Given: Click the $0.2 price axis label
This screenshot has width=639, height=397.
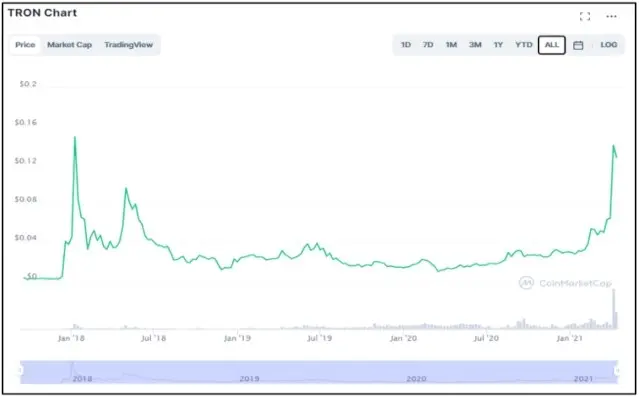Looking at the screenshot, I should (28, 84).
